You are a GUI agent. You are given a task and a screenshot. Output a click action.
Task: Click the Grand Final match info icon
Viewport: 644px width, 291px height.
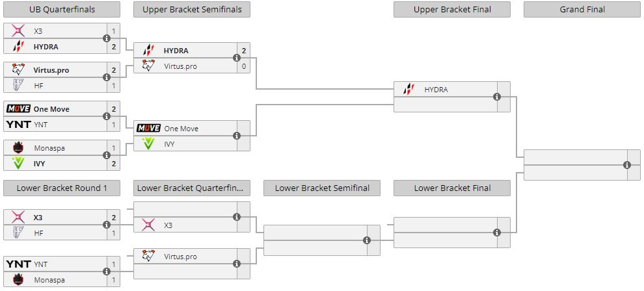point(627,165)
